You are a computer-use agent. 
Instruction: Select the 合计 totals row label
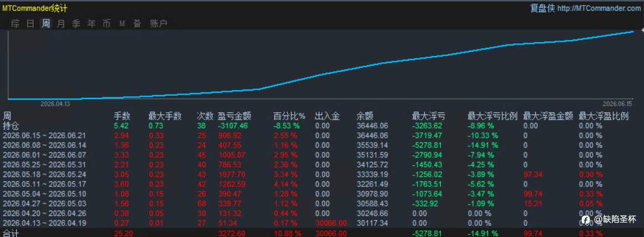[x=11, y=233]
